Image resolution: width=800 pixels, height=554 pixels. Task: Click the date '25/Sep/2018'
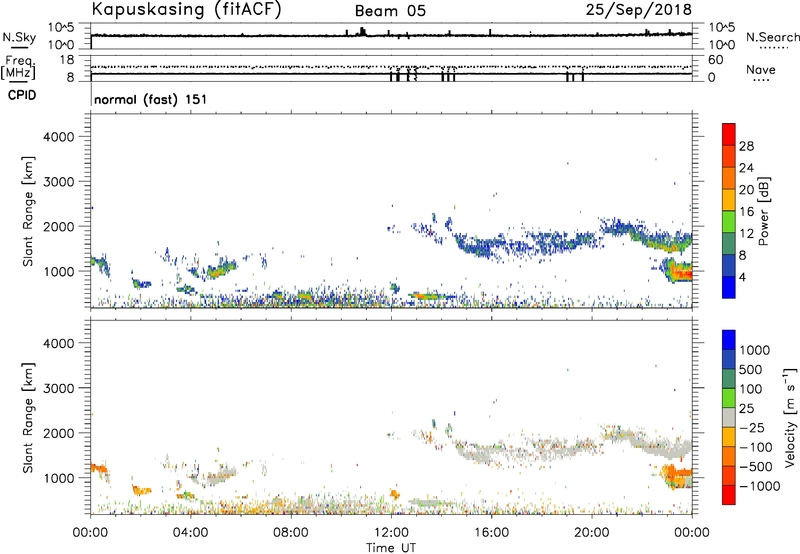(639, 9)
